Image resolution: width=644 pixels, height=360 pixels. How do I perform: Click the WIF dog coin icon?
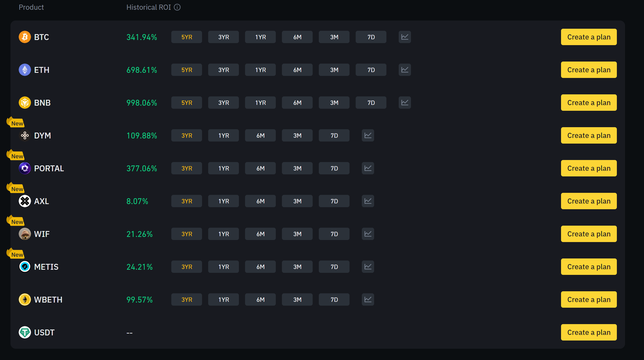point(25,234)
